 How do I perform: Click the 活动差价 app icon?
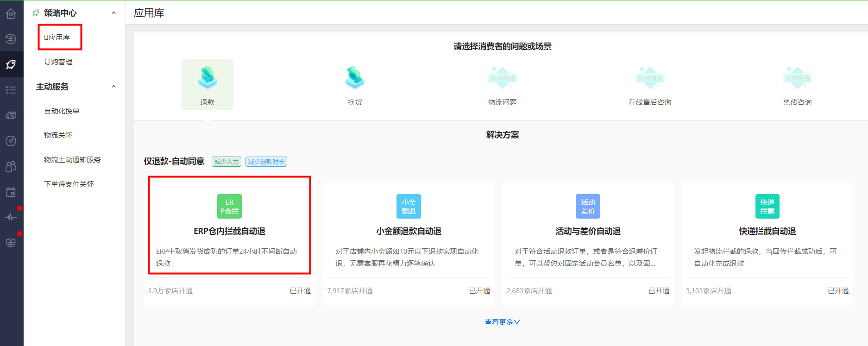click(x=588, y=206)
